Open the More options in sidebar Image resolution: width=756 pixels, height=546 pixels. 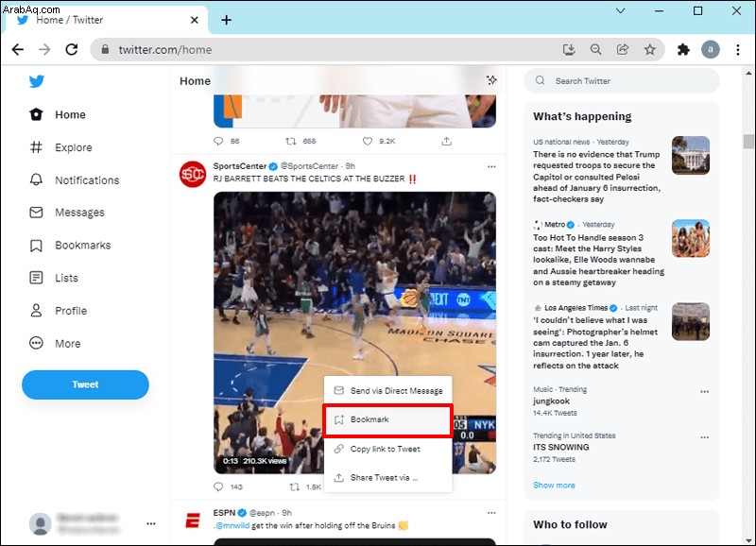coord(55,344)
